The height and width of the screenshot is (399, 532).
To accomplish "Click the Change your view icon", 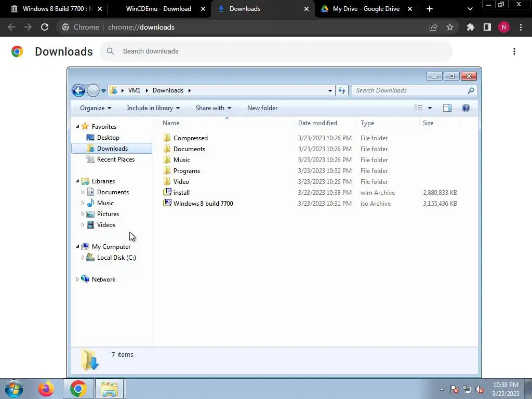I will click(418, 108).
